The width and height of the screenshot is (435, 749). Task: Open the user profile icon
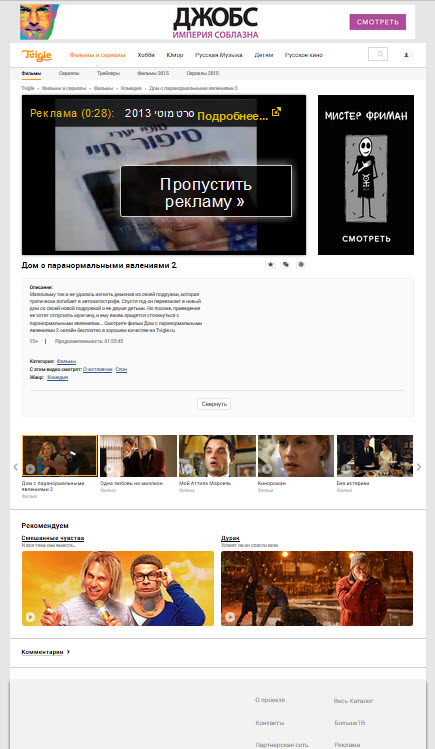click(406, 55)
